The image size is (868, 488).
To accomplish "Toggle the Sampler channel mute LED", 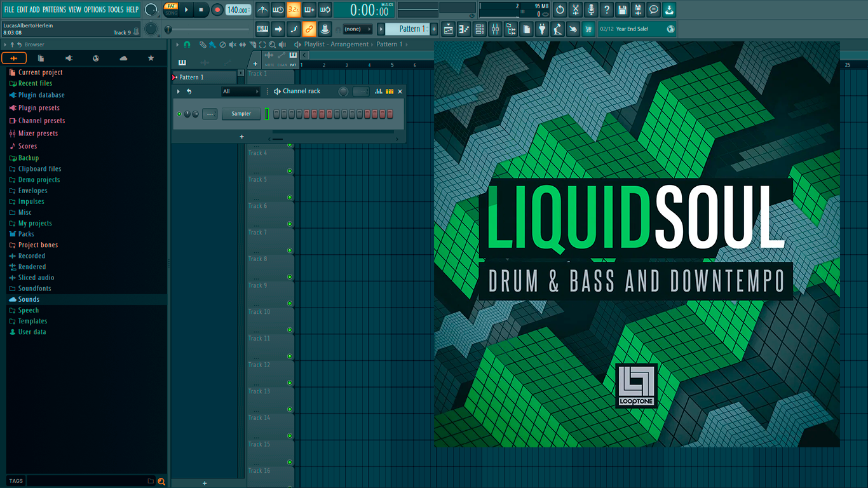I will point(179,114).
